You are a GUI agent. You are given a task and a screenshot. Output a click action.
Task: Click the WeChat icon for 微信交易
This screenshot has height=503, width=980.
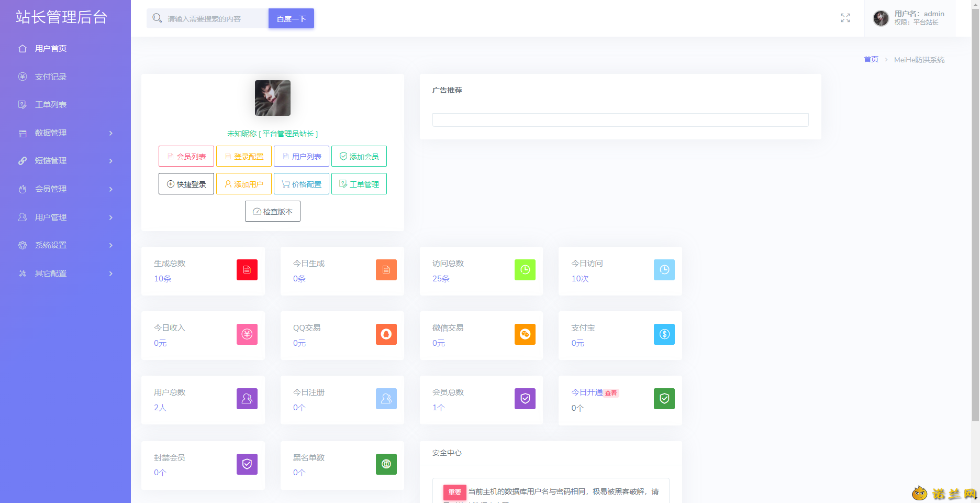[525, 334]
